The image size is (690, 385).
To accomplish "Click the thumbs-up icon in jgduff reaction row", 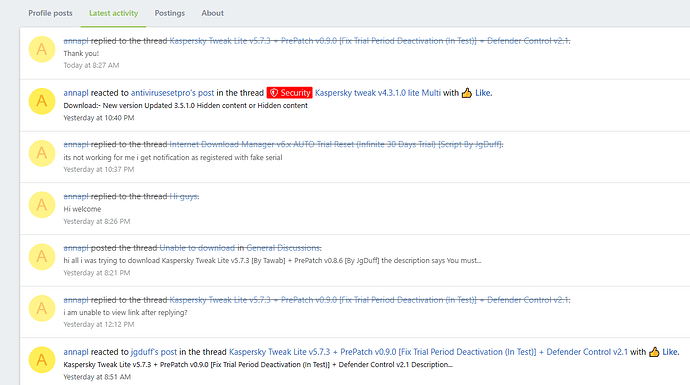I will (654, 352).
